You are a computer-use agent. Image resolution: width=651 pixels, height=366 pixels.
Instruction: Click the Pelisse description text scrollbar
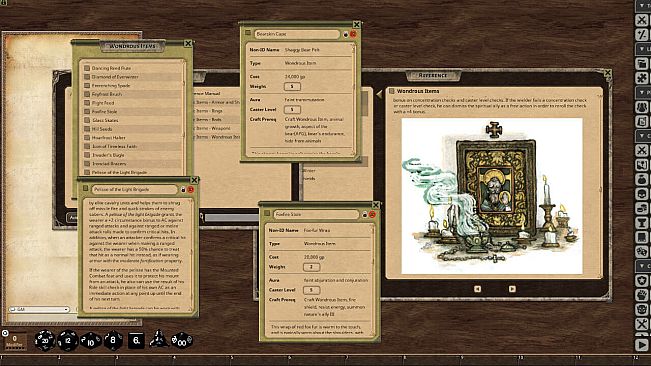(192, 254)
